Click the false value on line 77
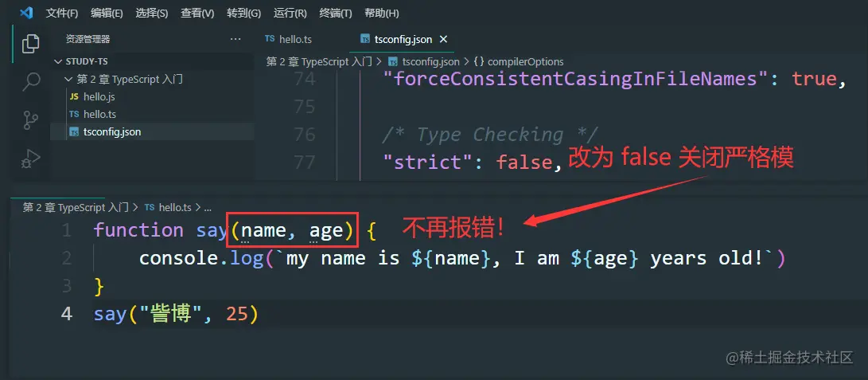The image size is (868, 380). point(524,163)
